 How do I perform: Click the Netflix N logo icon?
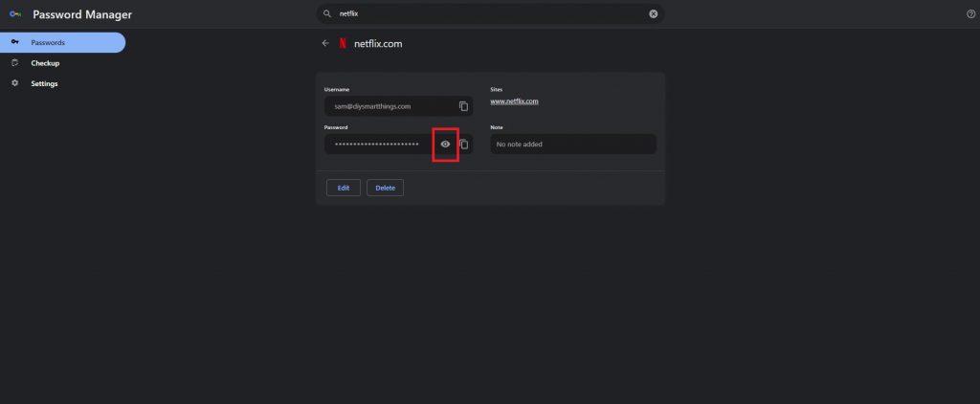tap(343, 44)
